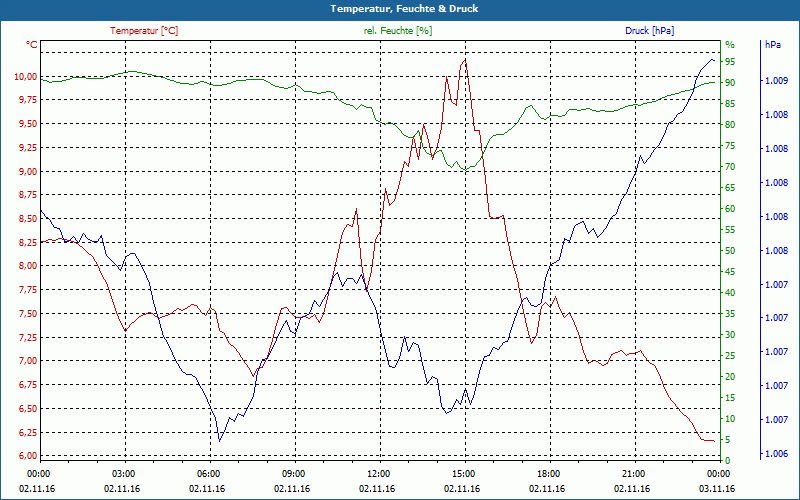Click the '85' humidity axis value

point(730,104)
